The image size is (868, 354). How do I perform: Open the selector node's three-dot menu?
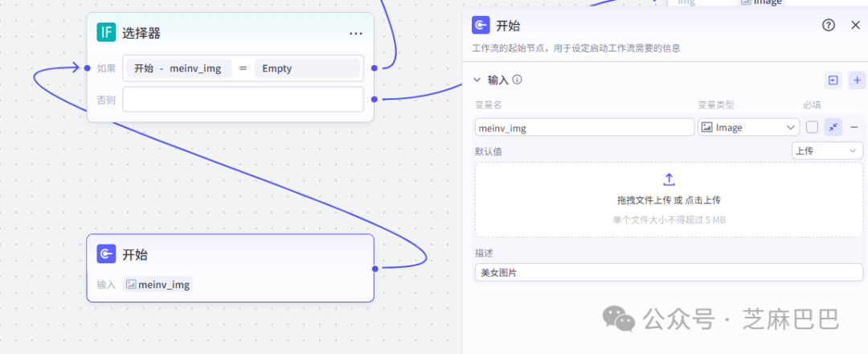tap(356, 34)
